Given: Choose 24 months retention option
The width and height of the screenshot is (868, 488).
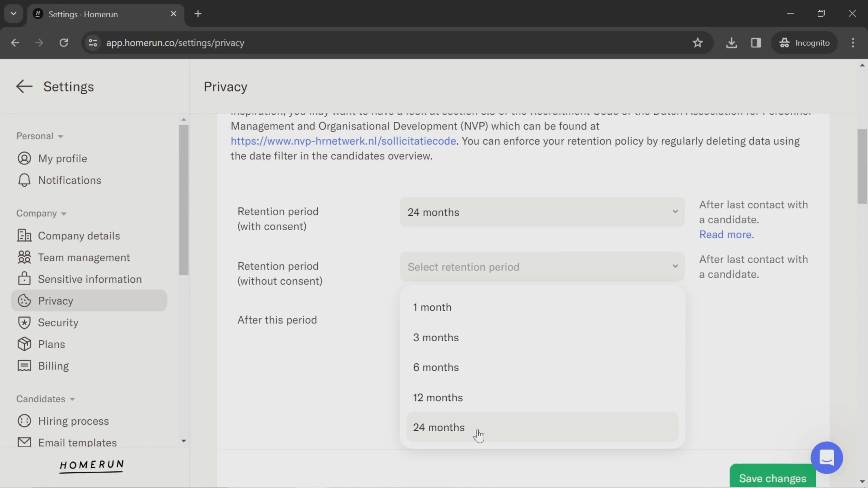Looking at the screenshot, I should pos(542,427).
